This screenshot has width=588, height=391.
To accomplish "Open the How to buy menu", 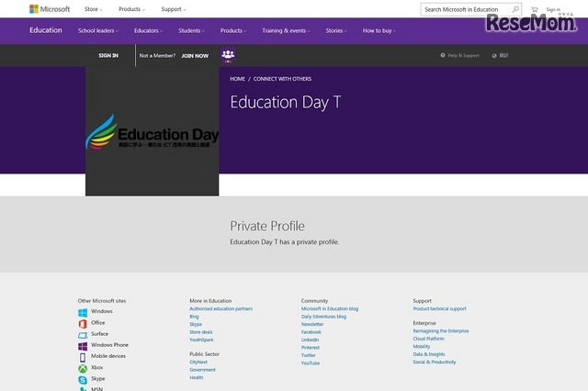I will (x=379, y=30).
